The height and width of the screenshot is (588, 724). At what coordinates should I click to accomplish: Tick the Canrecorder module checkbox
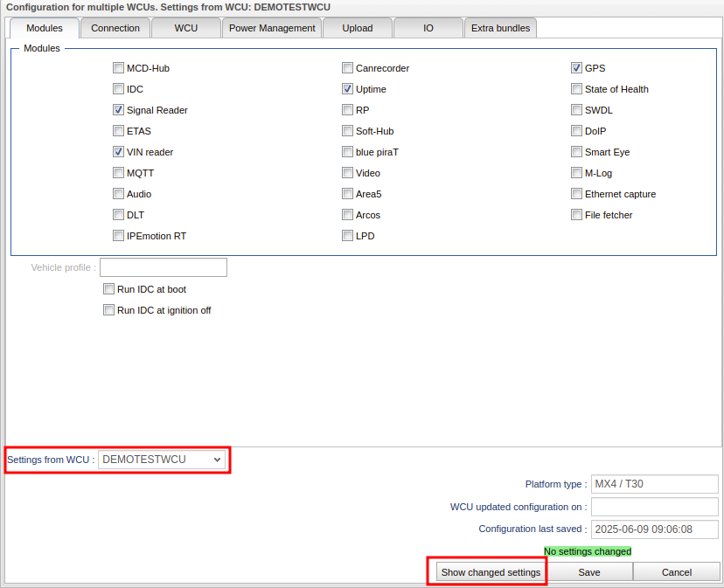[348, 68]
